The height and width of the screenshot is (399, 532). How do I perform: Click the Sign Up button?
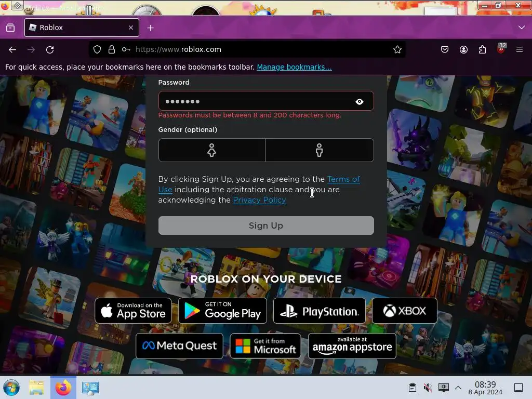(x=266, y=225)
